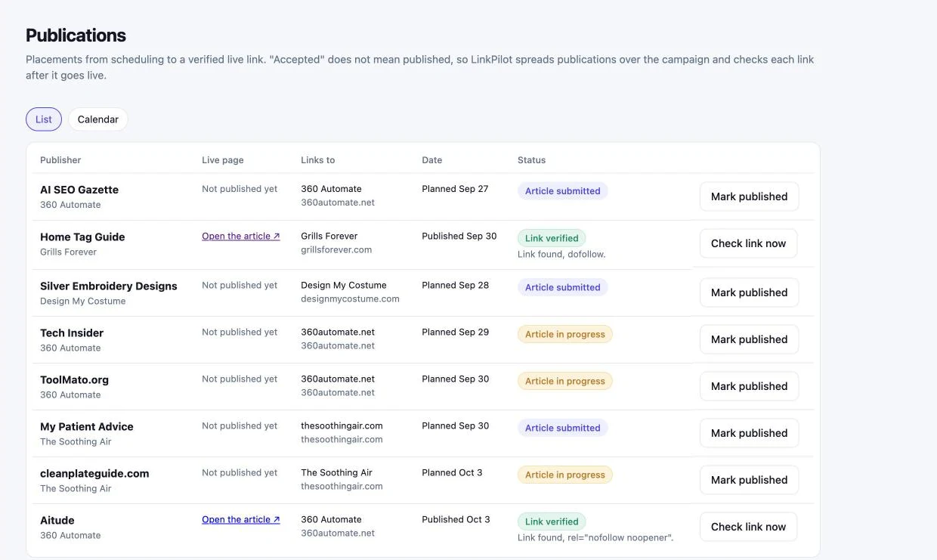
Task: Click Article submitted badge for Silver Embroidery Designs
Action: 562,287
